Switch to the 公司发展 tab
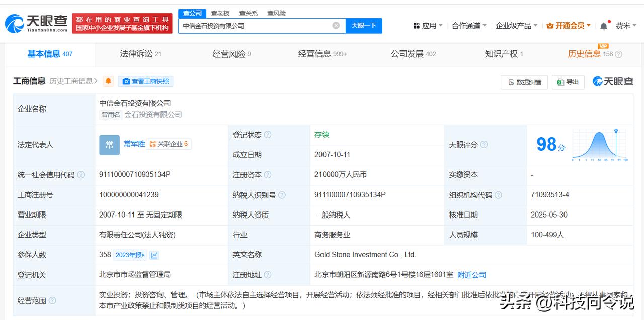Viewport: 644px width, 320px height. (413, 54)
